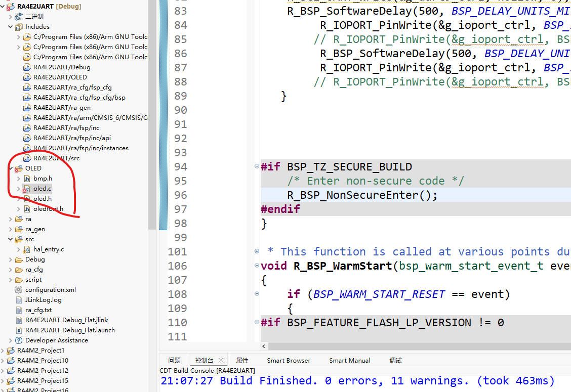Switch to the Smart Browser tab
The height and width of the screenshot is (392, 571).
(289, 360)
